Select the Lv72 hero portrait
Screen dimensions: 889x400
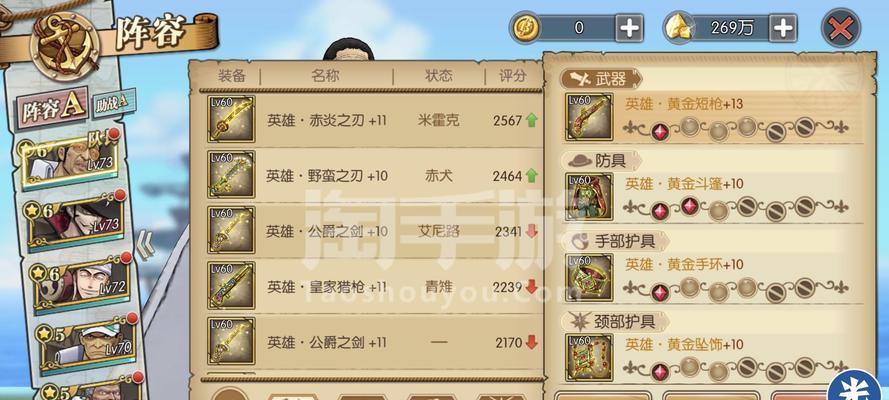(x=83, y=282)
